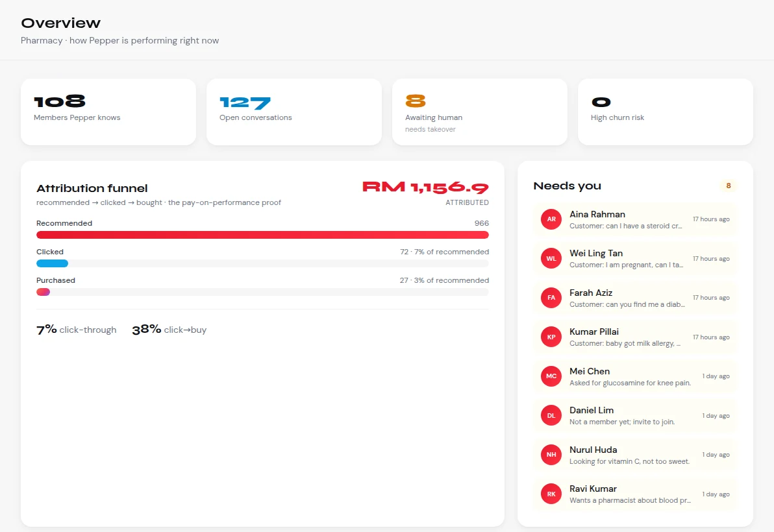Open the High churn risk card
774x532 pixels.
665,112
